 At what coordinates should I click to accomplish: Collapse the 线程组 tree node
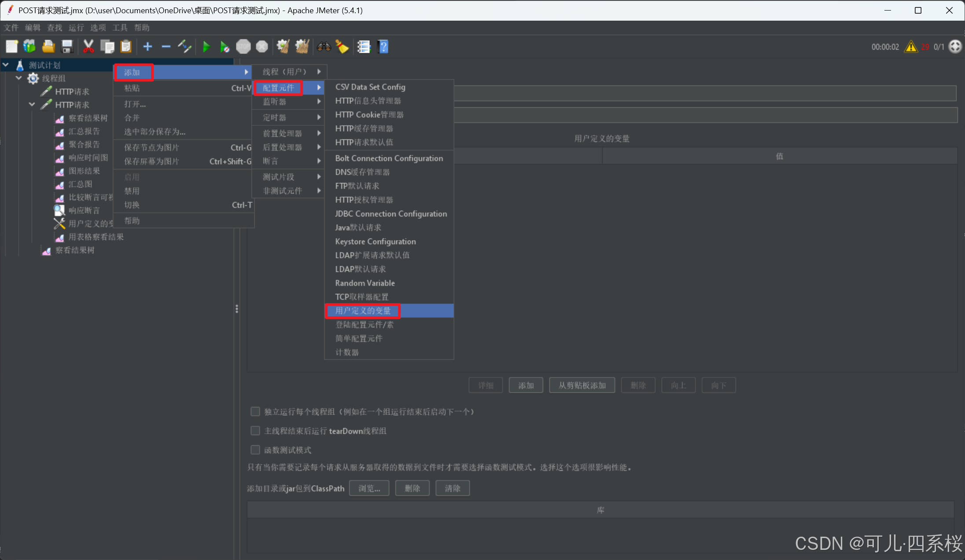point(18,78)
